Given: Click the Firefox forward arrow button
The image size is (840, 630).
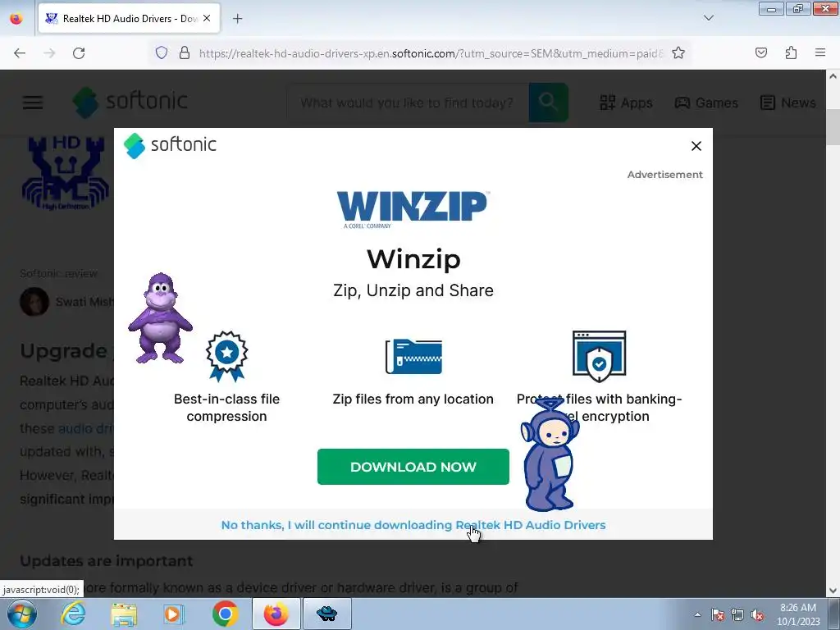Looking at the screenshot, I should click(49, 53).
